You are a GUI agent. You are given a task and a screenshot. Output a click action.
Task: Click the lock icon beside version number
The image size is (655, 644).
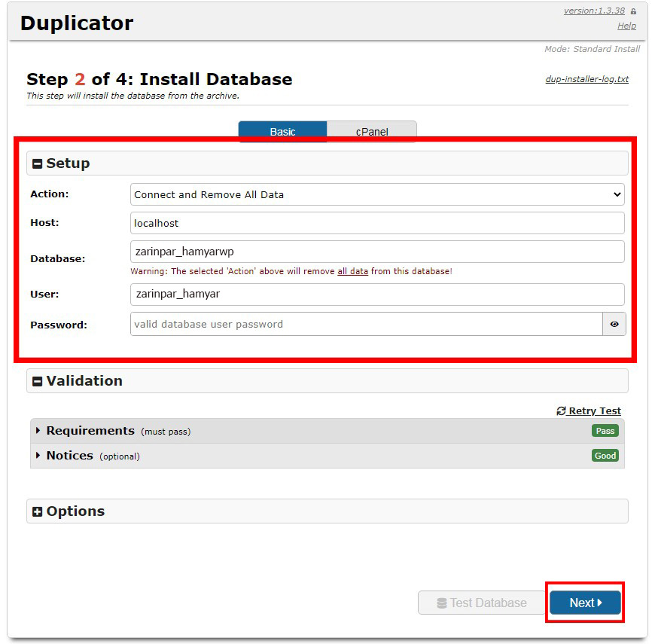point(633,11)
